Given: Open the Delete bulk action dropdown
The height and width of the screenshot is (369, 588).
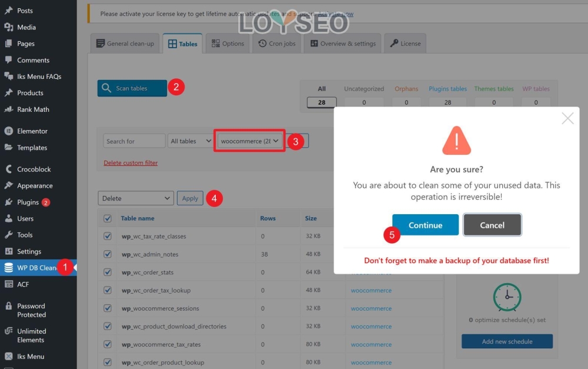Looking at the screenshot, I should (x=136, y=198).
